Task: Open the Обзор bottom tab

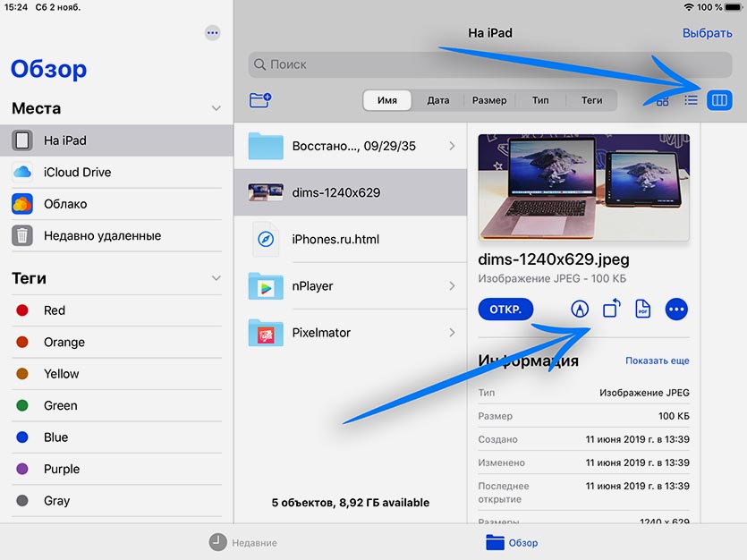Action: click(512, 542)
